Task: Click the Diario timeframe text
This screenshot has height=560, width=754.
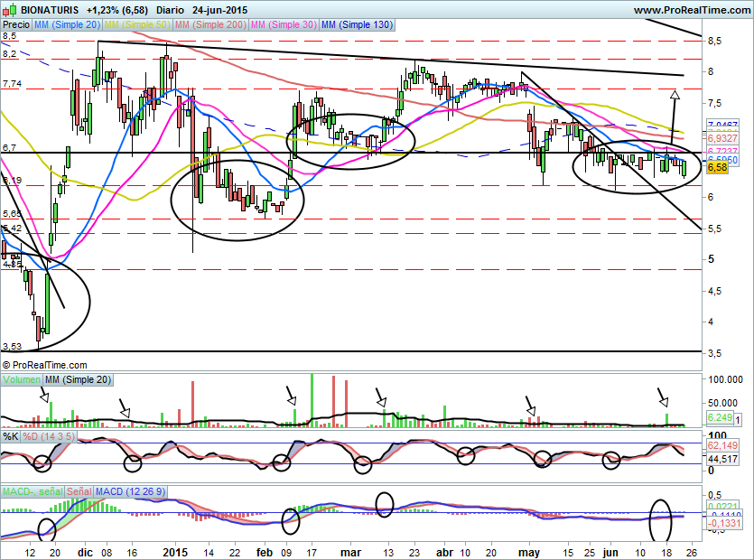Action: (172, 10)
